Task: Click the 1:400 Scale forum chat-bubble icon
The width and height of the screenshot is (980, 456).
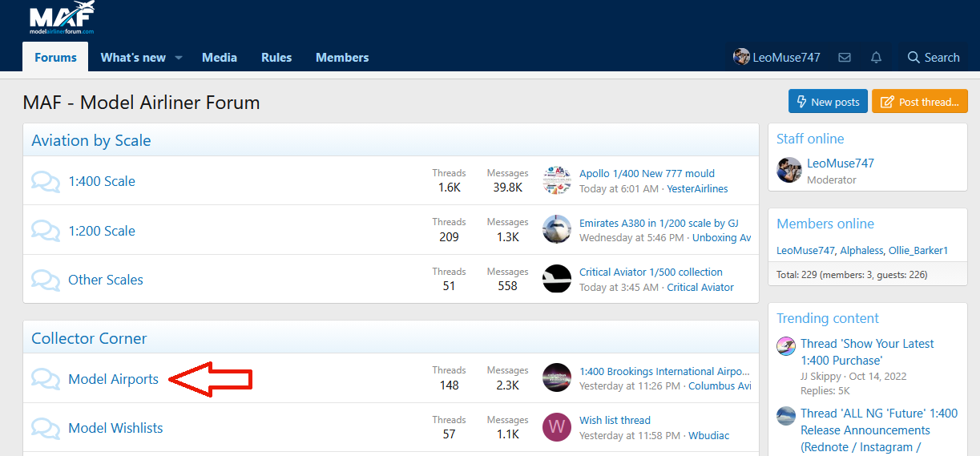Action: pyautogui.click(x=46, y=181)
